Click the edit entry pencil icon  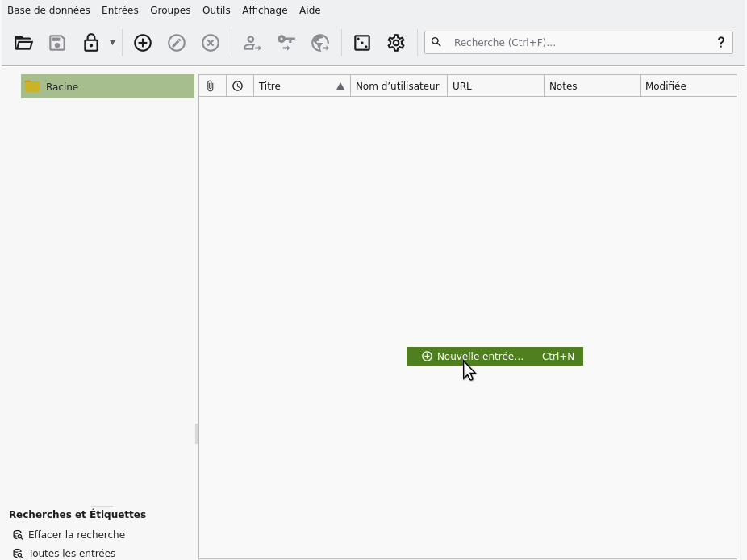tap(177, 43)
